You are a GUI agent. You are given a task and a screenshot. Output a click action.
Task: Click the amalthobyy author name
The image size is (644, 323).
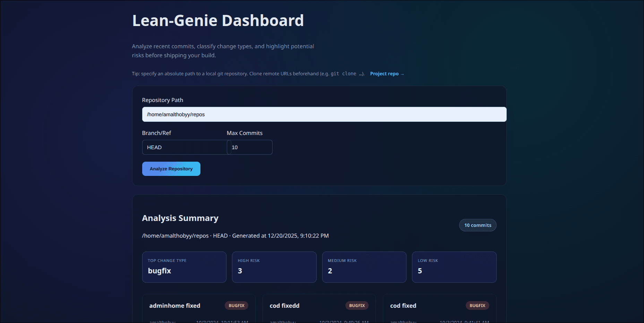tap(162, 322)
